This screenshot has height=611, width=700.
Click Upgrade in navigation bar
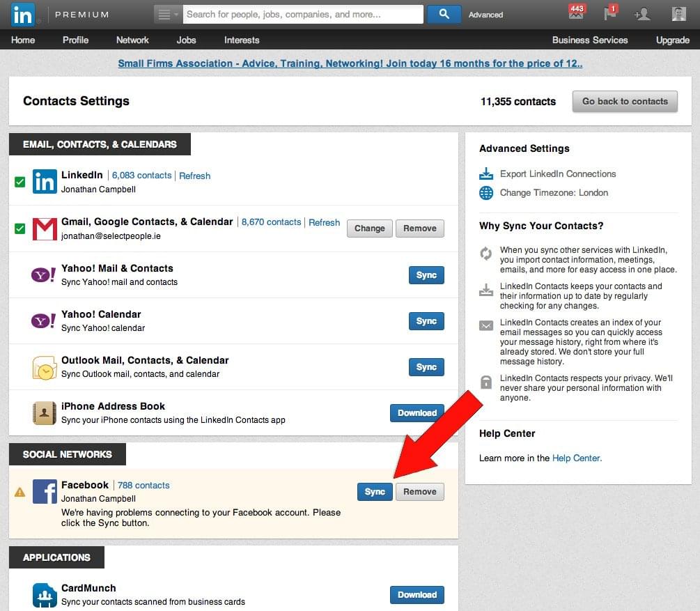672,40
